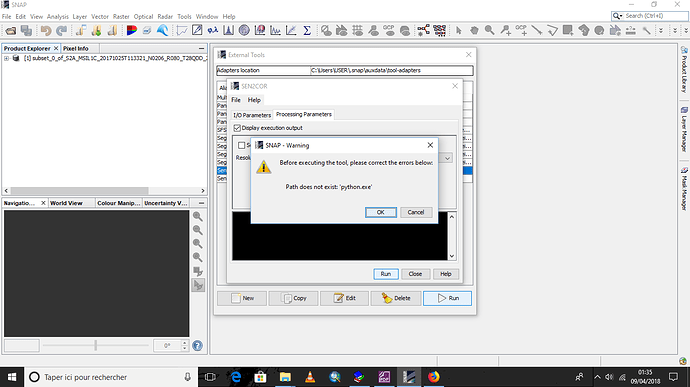Click the Open Product folder icon

[x=10, y=30]
